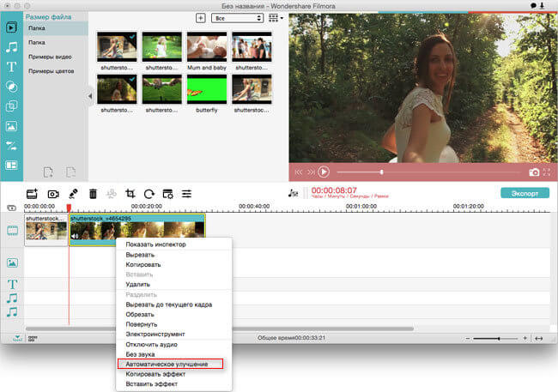Click the new folder icon
Screen dimensions: 558x392
click(48, 172)
